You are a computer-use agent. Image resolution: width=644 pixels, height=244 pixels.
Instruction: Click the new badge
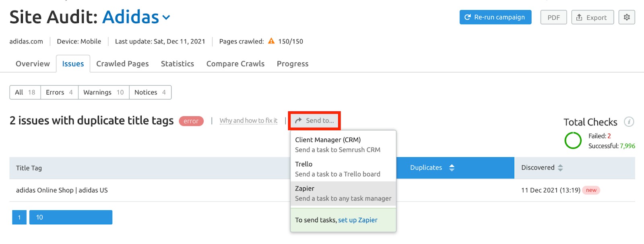(591, 190)
